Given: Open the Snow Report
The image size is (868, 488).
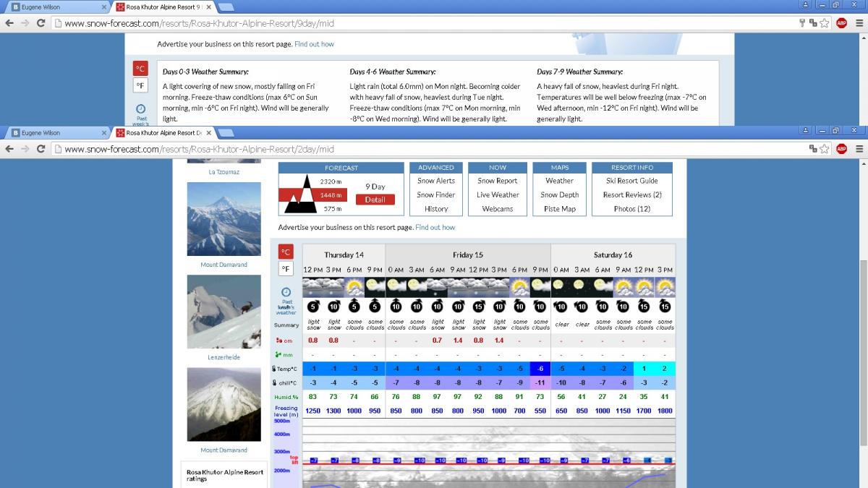Looking at the screenshot, I should click(498, 181).
